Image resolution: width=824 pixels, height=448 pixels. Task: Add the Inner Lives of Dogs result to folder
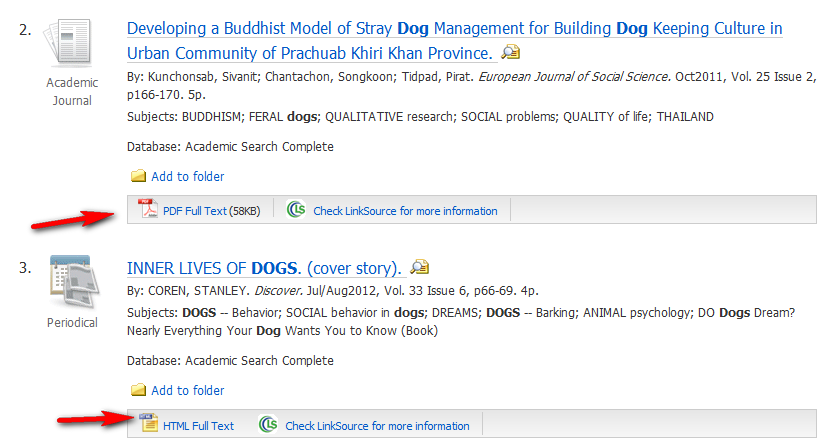pyautogui.click(x=188, y=390)
